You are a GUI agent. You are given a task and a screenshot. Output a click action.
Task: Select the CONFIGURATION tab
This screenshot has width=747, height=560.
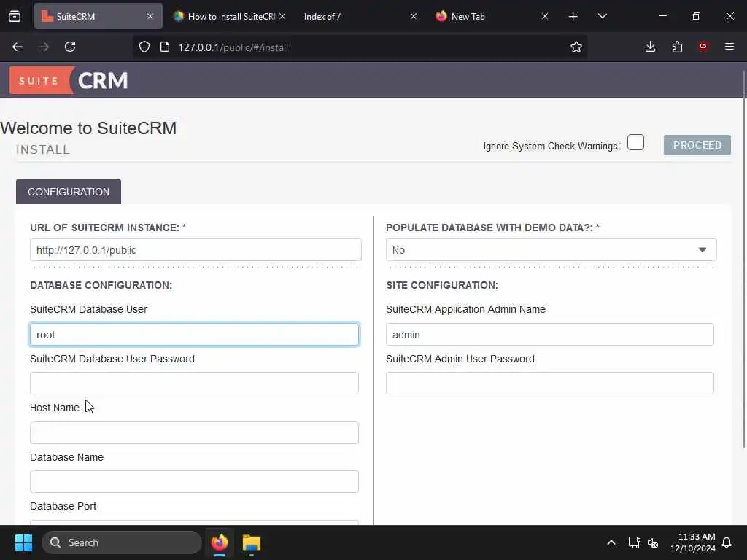[x=69, y=192]
